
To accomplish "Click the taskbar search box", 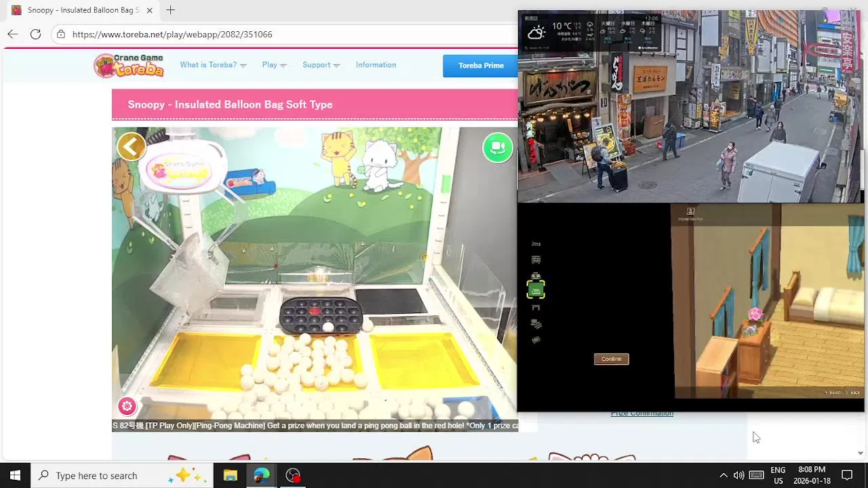I will click(122, 476).
